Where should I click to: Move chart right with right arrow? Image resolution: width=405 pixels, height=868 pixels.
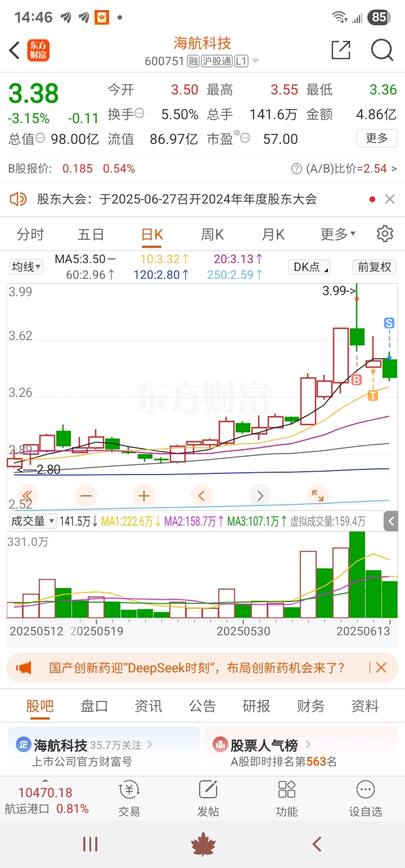(x=260, y=496)
